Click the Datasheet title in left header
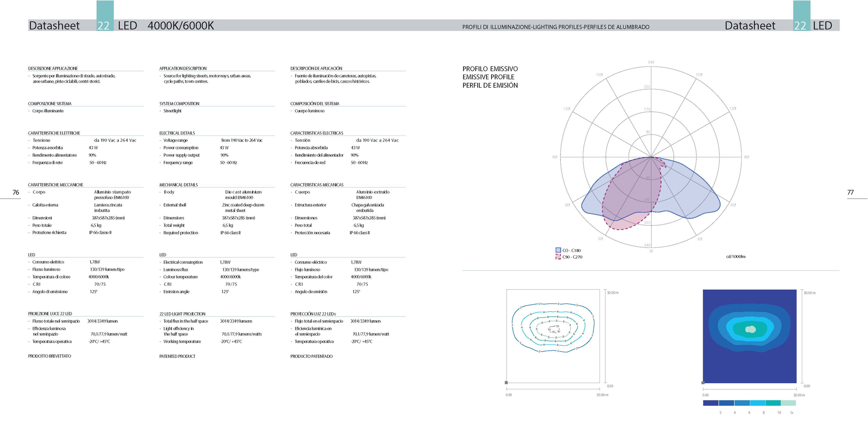Screen dimensions: 868x434 [x=54, y=25]
